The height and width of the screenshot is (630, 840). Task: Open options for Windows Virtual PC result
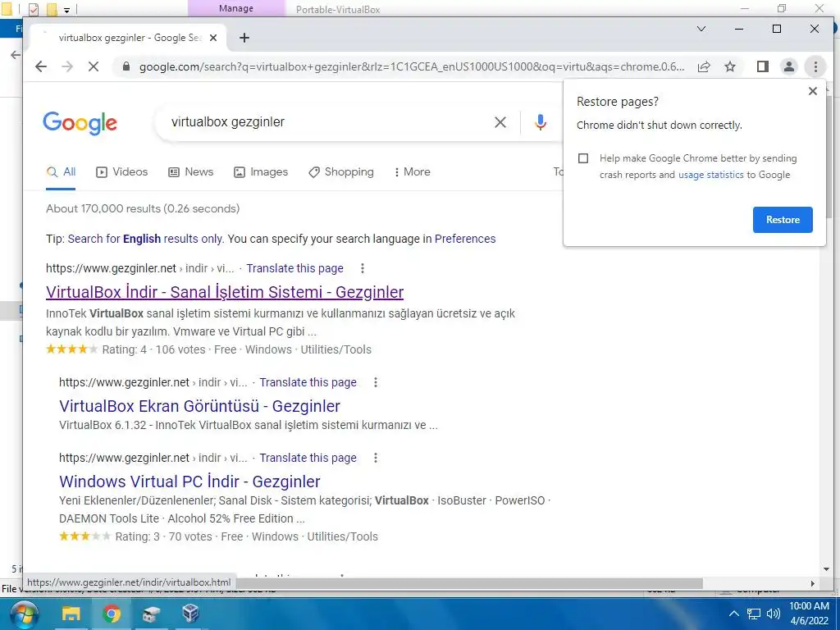376,458
